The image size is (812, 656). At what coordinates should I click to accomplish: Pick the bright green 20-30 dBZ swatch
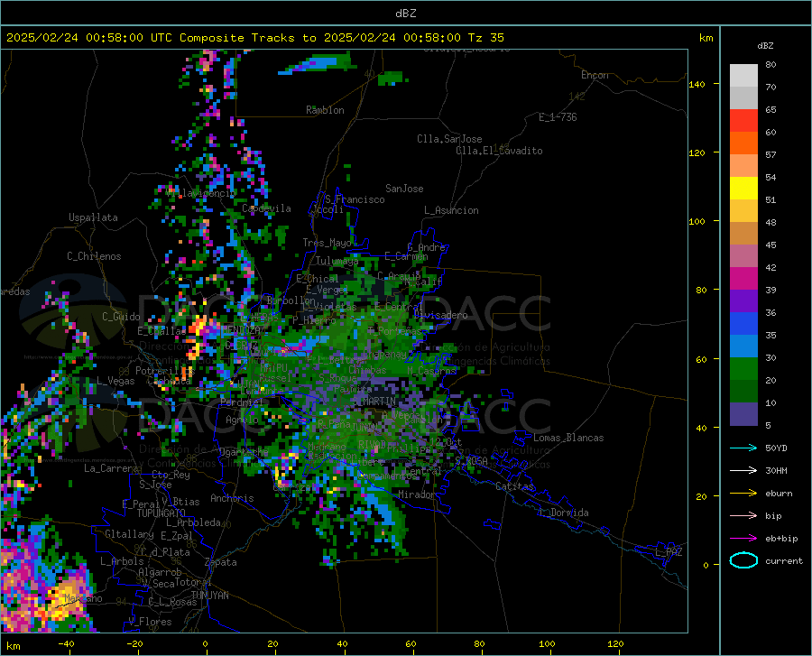click(x=743, y=369)
